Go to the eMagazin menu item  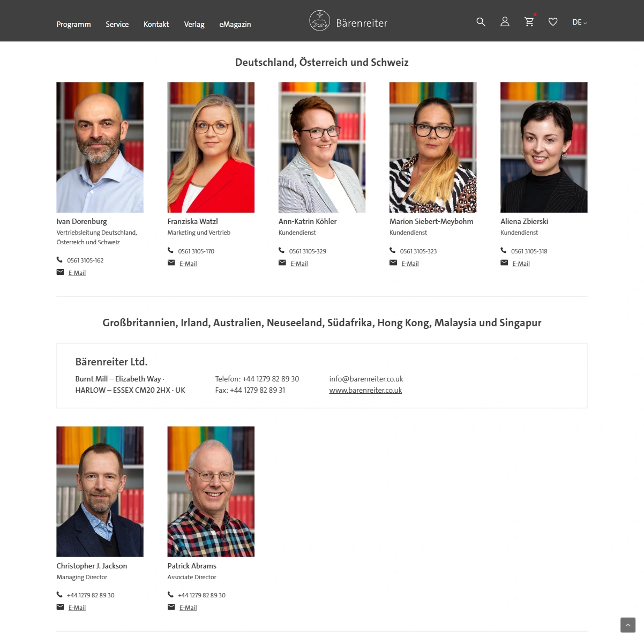pyautogui.click(x=235, y=24)
